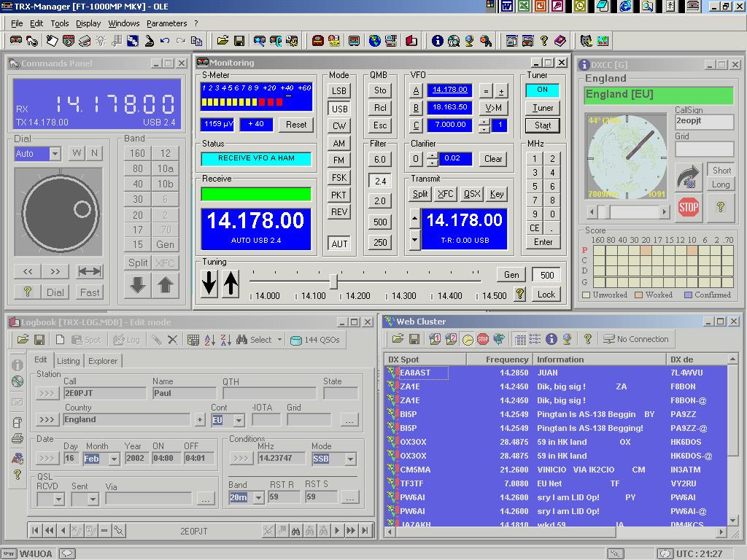Select USB mode

(x=339, y=109)
